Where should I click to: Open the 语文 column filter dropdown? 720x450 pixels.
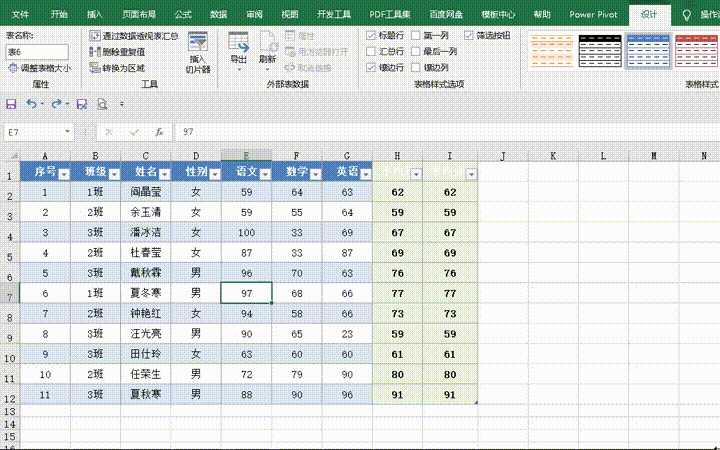[265, 174]
